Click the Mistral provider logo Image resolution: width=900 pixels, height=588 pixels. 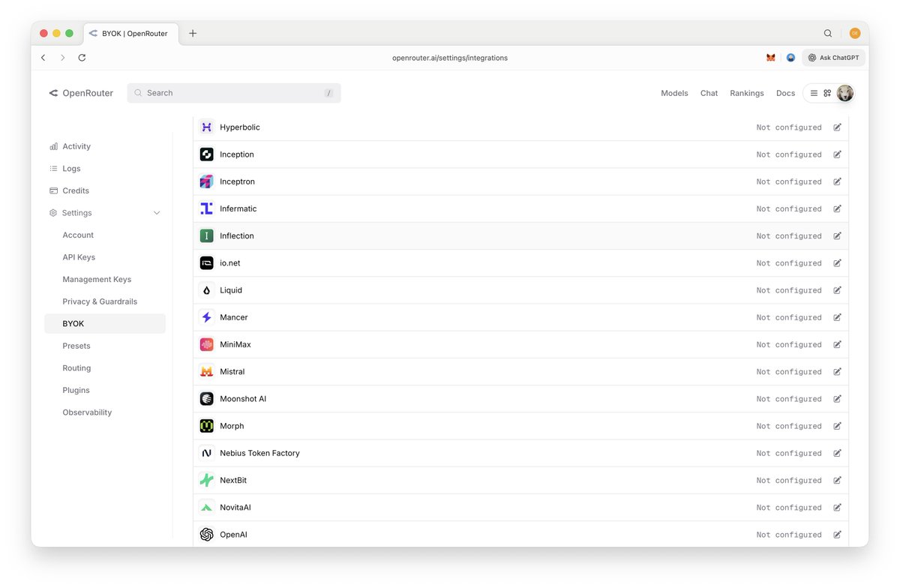tap(207, 371)
